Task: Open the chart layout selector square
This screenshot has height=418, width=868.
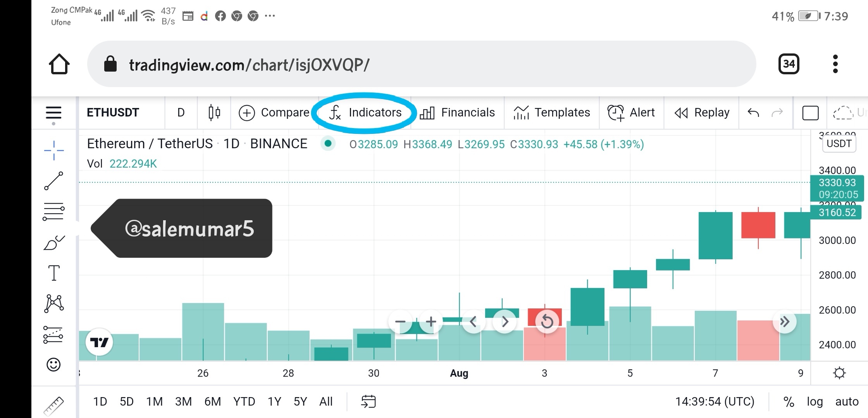Action: 810,113
